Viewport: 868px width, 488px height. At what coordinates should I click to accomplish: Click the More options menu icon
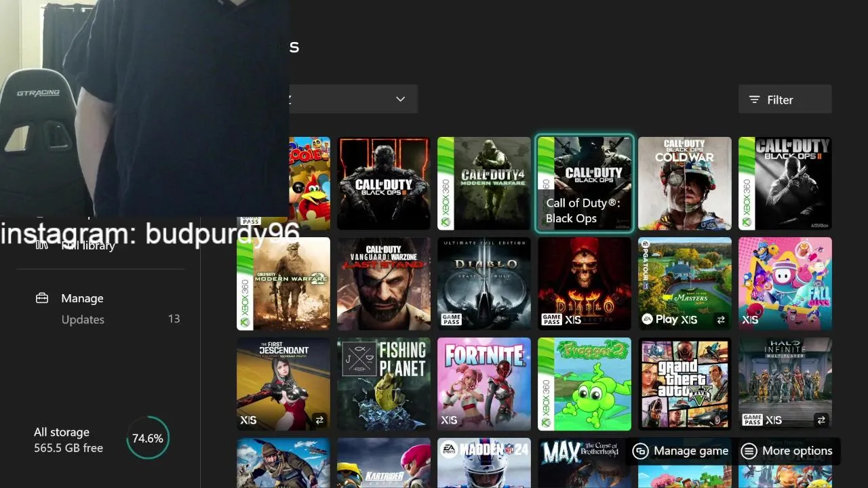point(749,451)
